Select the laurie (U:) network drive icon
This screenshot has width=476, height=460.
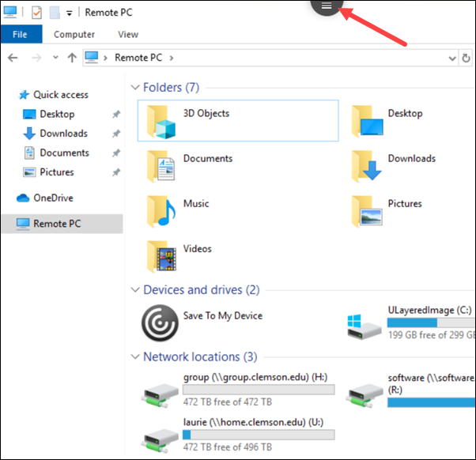[160, 440]
